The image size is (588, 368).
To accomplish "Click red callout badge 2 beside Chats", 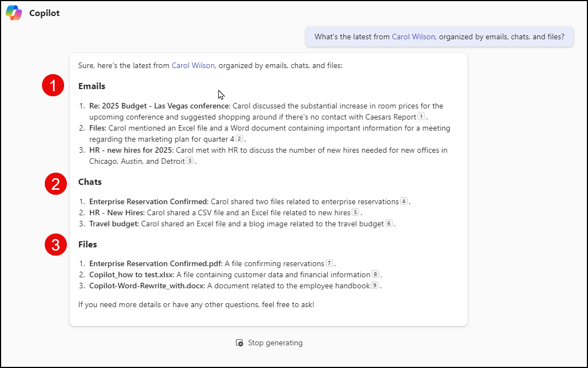I will 56,184.
